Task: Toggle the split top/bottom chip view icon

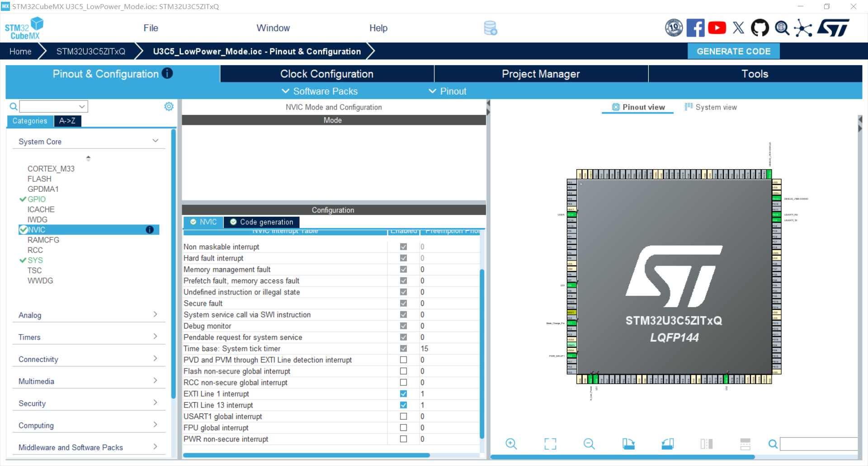Action: pos(707,444)
